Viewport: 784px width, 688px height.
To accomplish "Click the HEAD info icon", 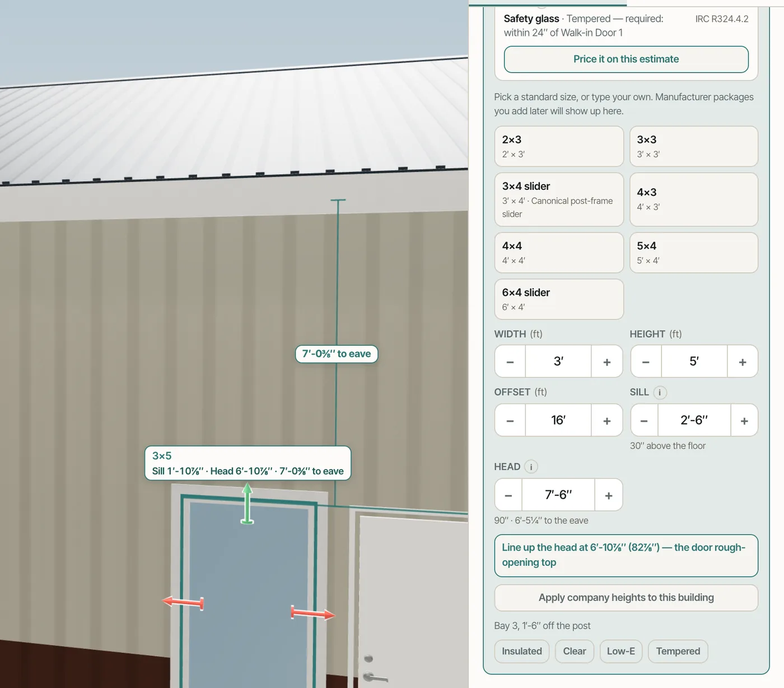I will pos(531,467).
